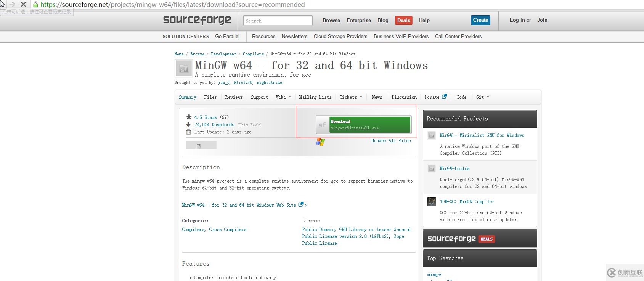Open the Discussion tab
This screenshot has width=644, height=281.
pyautogui.click(x=404, y=97)
